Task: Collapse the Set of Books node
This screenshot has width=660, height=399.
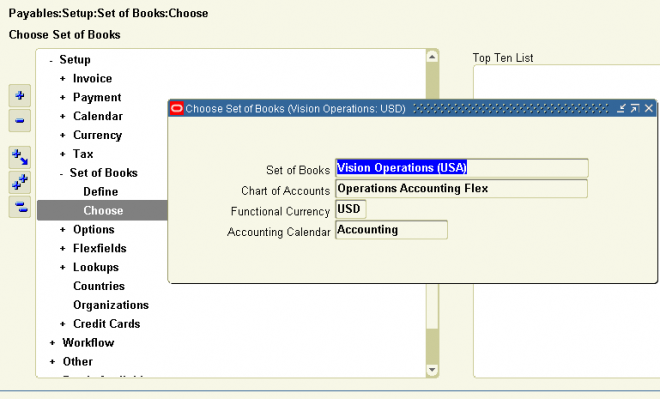Action: 61,173
